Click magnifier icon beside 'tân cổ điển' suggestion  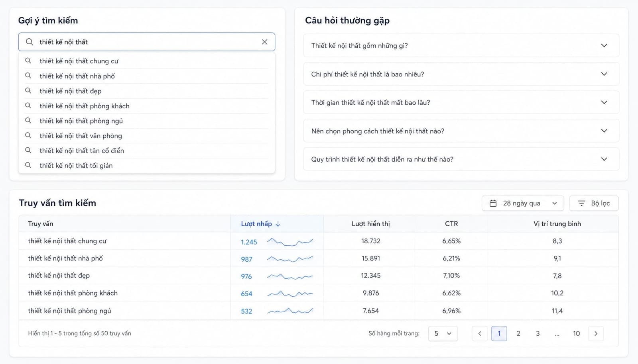(28, 150)
